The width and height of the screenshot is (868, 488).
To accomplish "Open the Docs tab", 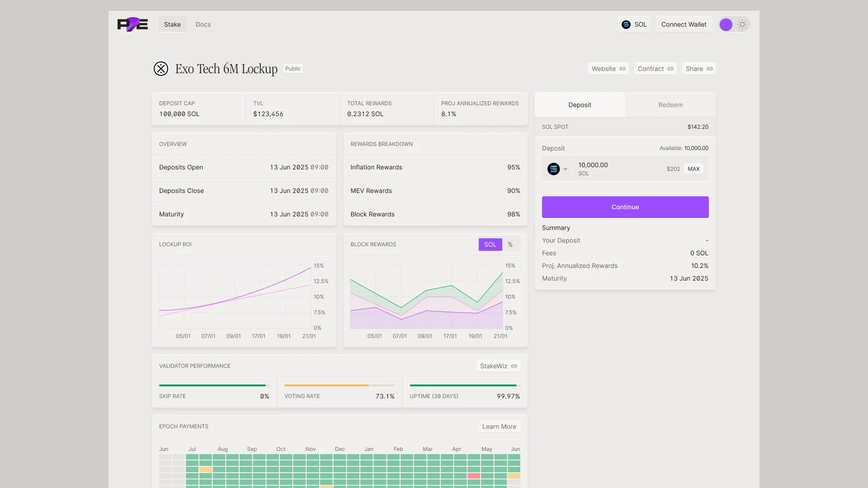I will pyautogui.click(x=203, y=24).
